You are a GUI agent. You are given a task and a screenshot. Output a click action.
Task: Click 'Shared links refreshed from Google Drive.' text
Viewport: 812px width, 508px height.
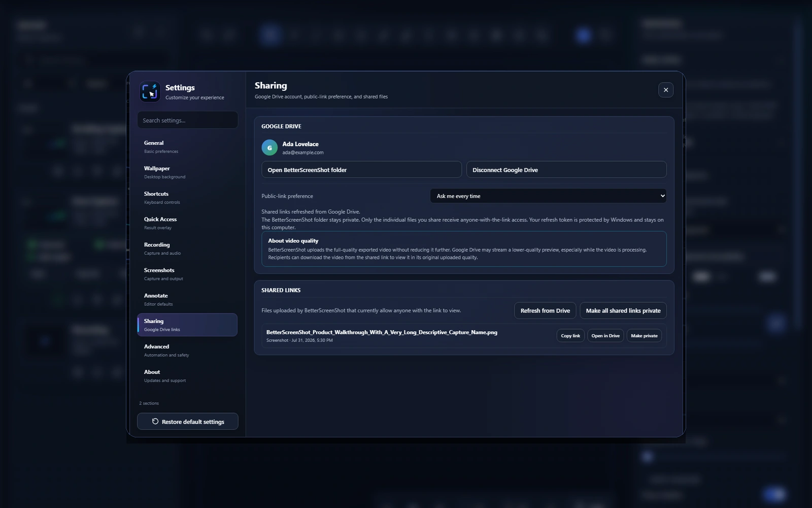click(x=311, y=212)
